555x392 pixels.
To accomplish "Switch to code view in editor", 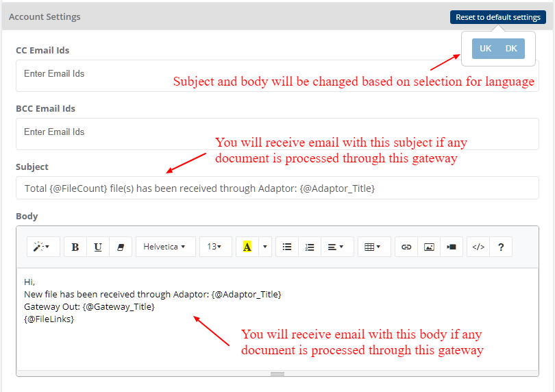I will pos(478,247).
